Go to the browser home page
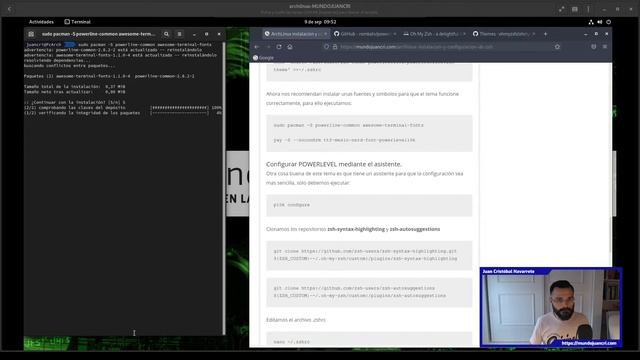This screenshot has width=640, height=360. coord(290,47)
